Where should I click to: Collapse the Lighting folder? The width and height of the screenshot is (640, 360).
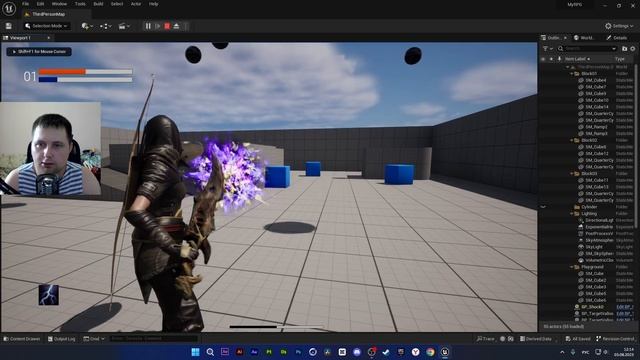click(x=571, y=213)
